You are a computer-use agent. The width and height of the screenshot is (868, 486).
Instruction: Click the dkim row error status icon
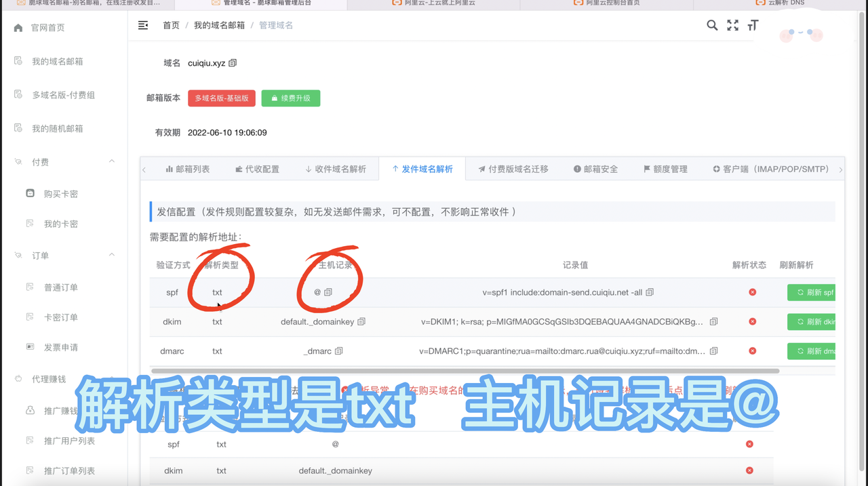(753, 322)
